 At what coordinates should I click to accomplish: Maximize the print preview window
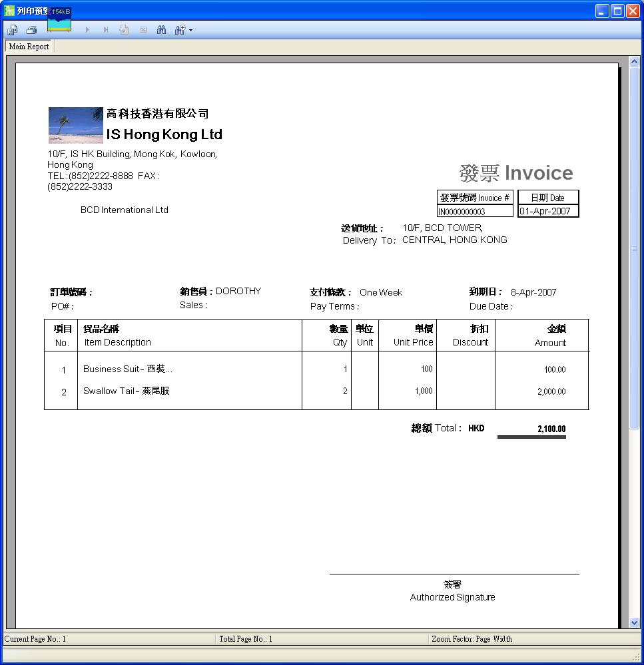click(617, 11)
